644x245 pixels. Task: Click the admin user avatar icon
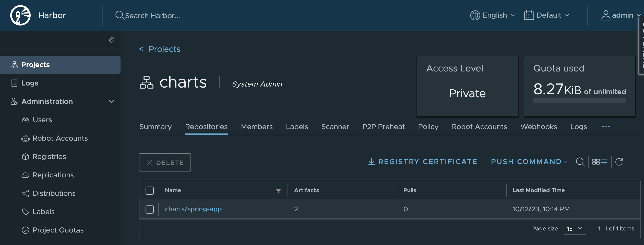[x=606, y=15]
